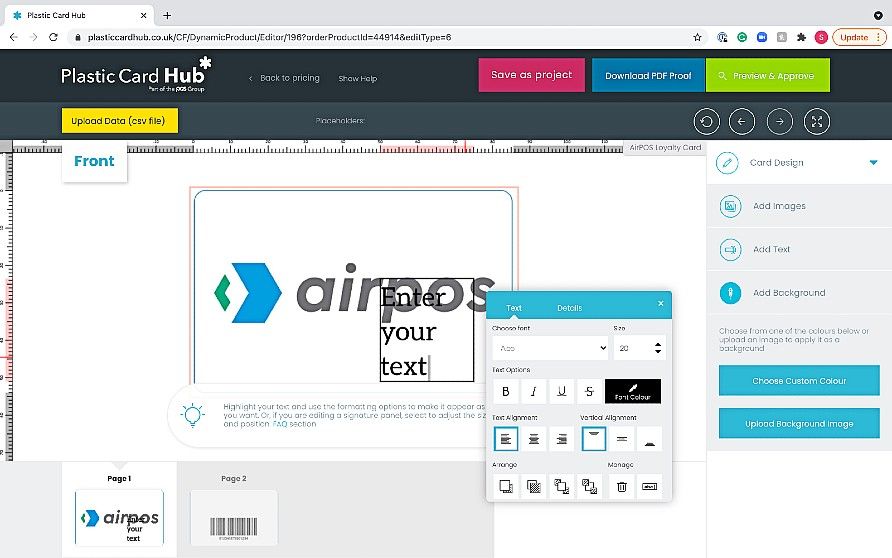Select center text alignment
The width and height of the screenshot is (892, 558).
click(534, 439)
